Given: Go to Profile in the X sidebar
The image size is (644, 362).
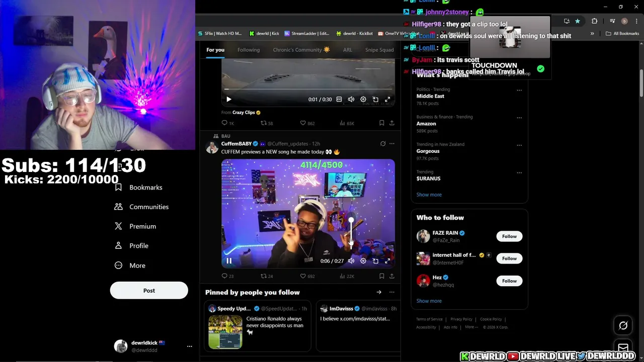Looking at the screenshot, I should 132,246.
